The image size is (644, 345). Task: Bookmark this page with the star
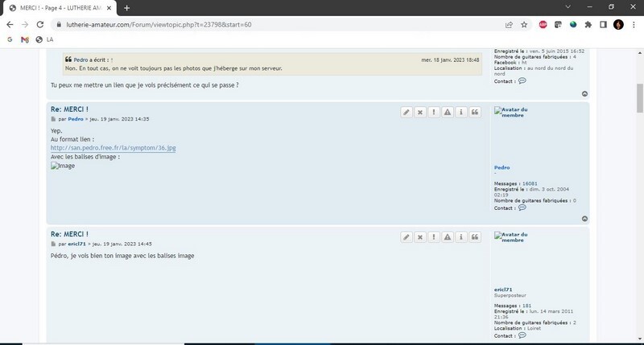[x=524, y=25]
